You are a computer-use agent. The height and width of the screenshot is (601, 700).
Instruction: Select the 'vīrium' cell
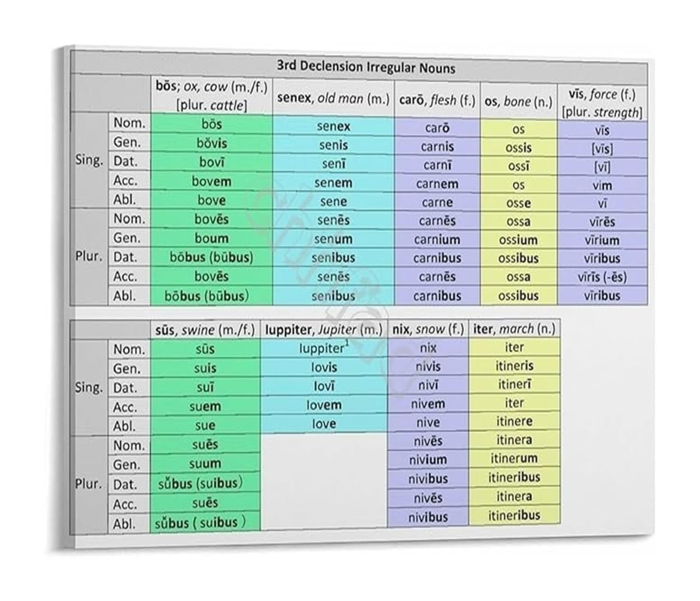point(602,240)
